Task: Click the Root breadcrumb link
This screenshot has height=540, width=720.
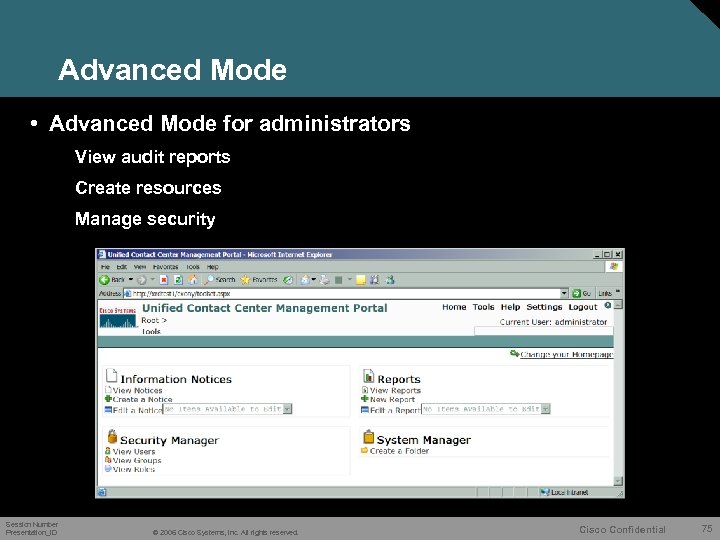Action: click(x=151, y=320)
